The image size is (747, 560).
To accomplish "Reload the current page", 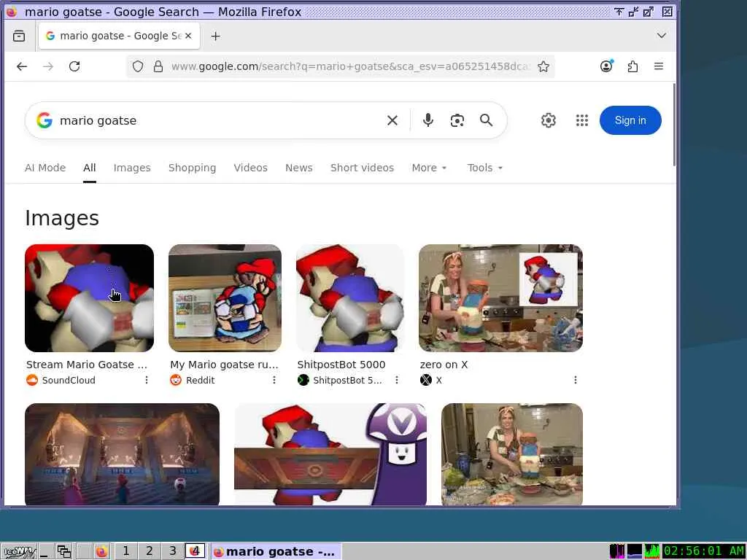I will 74,66.
